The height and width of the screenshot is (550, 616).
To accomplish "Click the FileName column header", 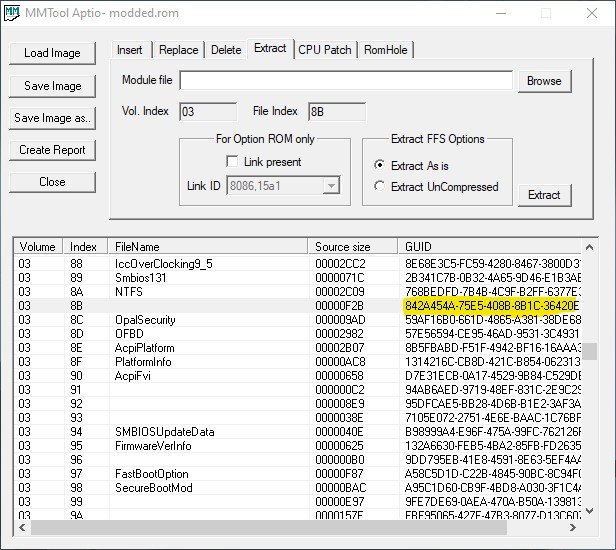I will (x=208, y=247).
